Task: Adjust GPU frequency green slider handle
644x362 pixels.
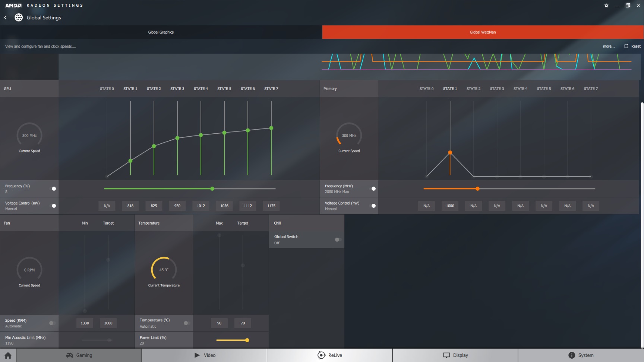Action: (x=212, y=189)
